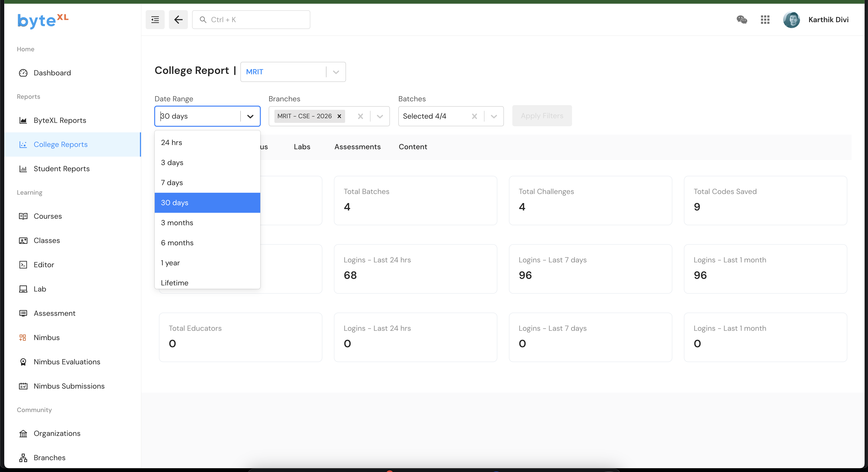Select 3 days date range option
Image resolution: width=868 pixels, height=472 pixels.
click(207, 163)
